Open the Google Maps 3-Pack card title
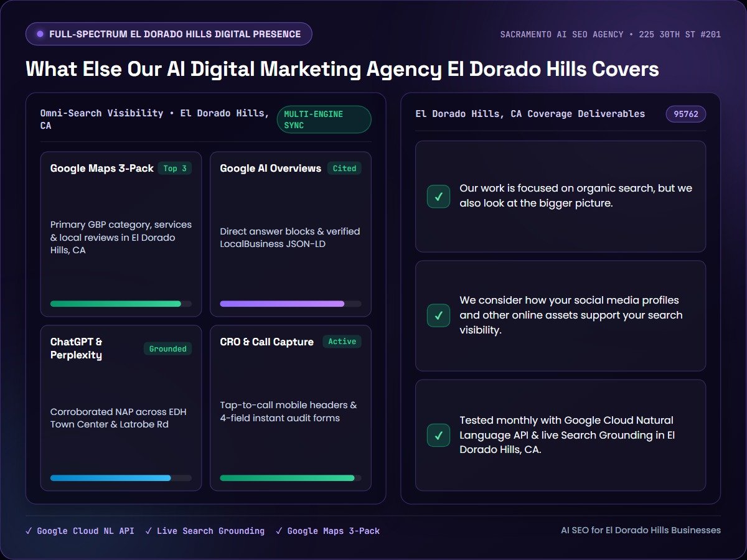Screen dimensions: 747x560 click(x=102, y=169)
